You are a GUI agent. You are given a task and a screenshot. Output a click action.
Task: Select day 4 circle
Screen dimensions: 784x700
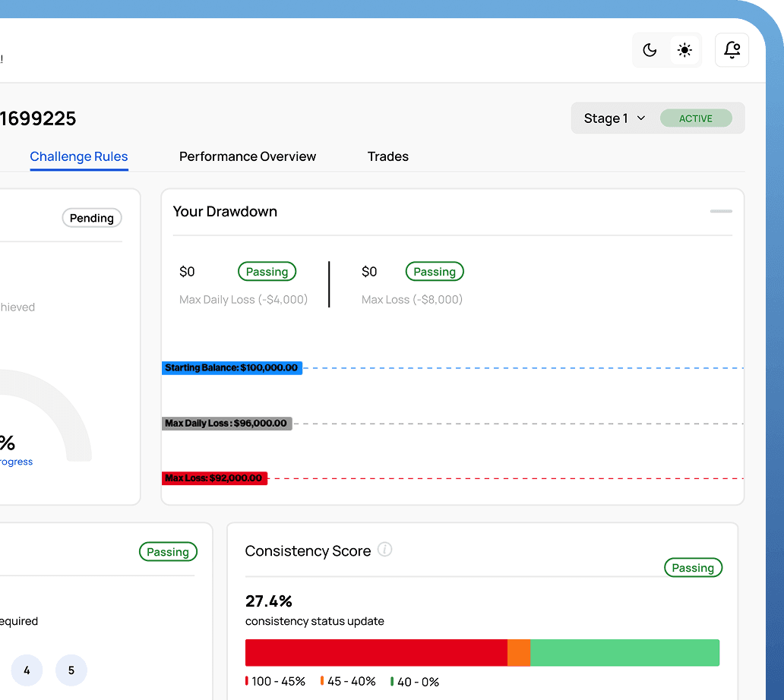27,670
